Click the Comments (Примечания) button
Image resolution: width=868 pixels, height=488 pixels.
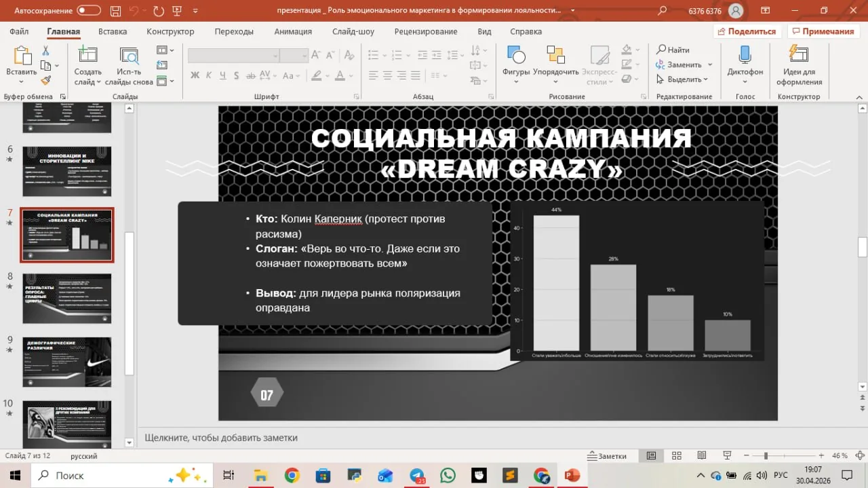(x=823, y=31)
